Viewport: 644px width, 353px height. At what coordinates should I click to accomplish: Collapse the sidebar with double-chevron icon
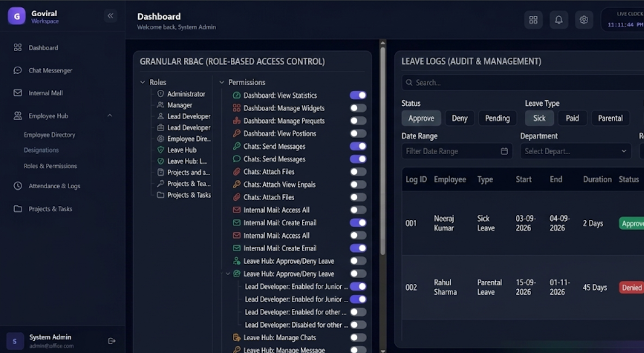pyautogui.click(x=110, y=16)
